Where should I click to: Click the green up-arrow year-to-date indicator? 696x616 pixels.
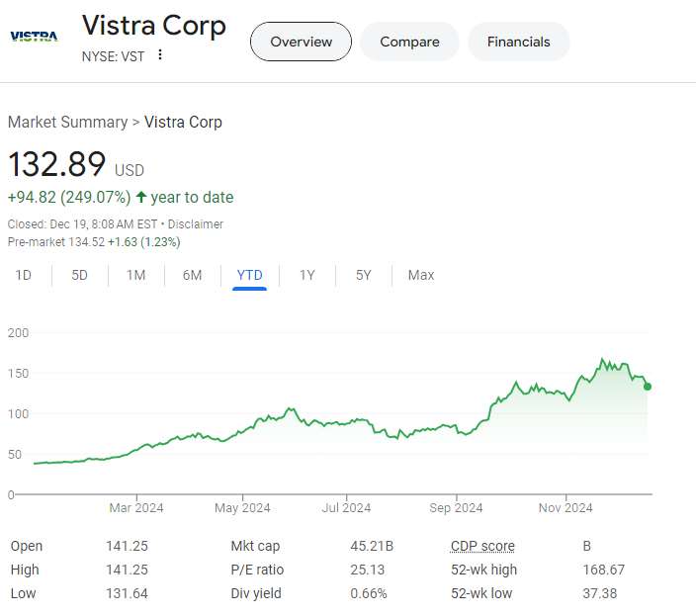click(x=141, y=197)
